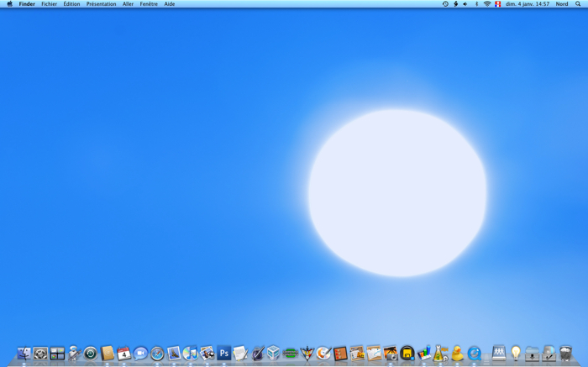Screen dimensions: 588x367
Task: Open Cyberduck yellow duck icon
Action: click(x=457, y=353)
